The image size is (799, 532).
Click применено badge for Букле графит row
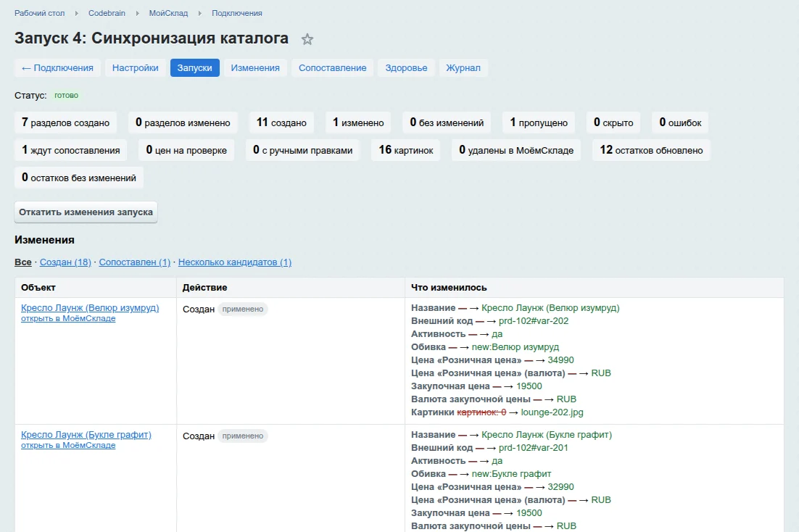point(243,436)
